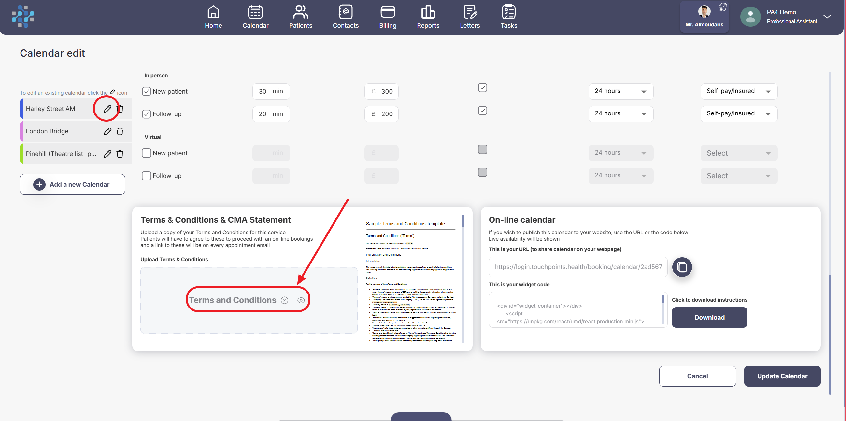Edit the Pinehill calendar with its pencil icon
The height and width of the screenshot is (421, 868).
[107, 154]
